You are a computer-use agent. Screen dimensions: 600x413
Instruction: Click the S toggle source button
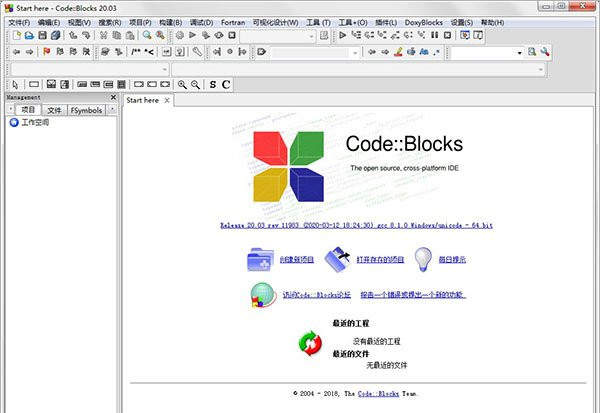(x=213, y=85)
